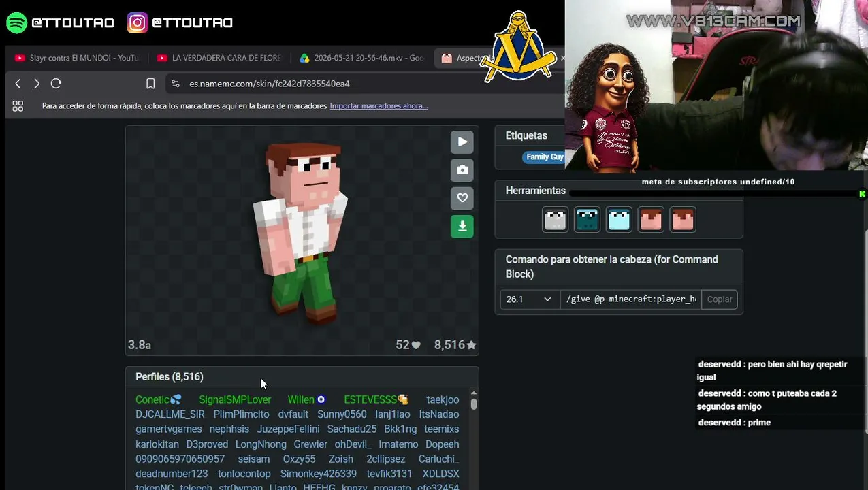
Task: Play the skin animation
Action: click(462, 142)
